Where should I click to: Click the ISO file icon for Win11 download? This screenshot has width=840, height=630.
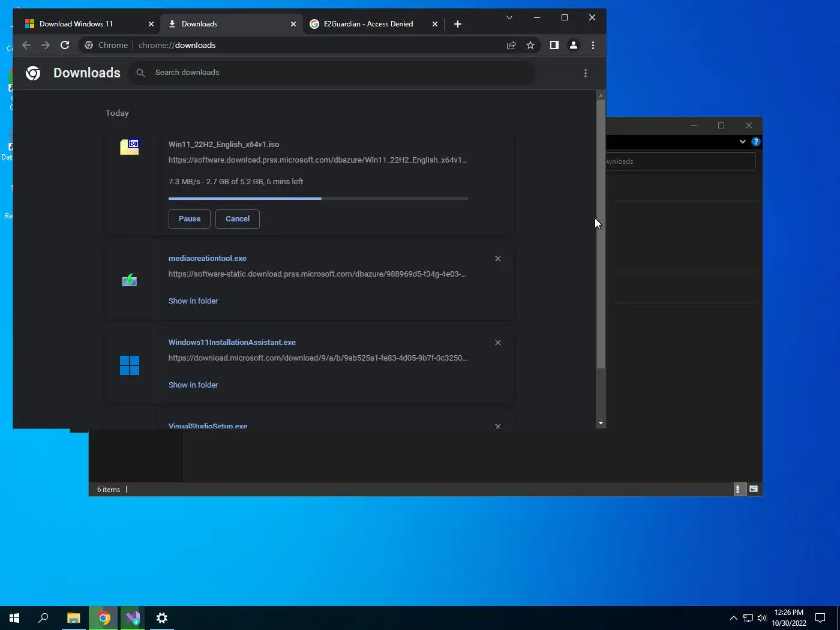[x=130, y=147]
